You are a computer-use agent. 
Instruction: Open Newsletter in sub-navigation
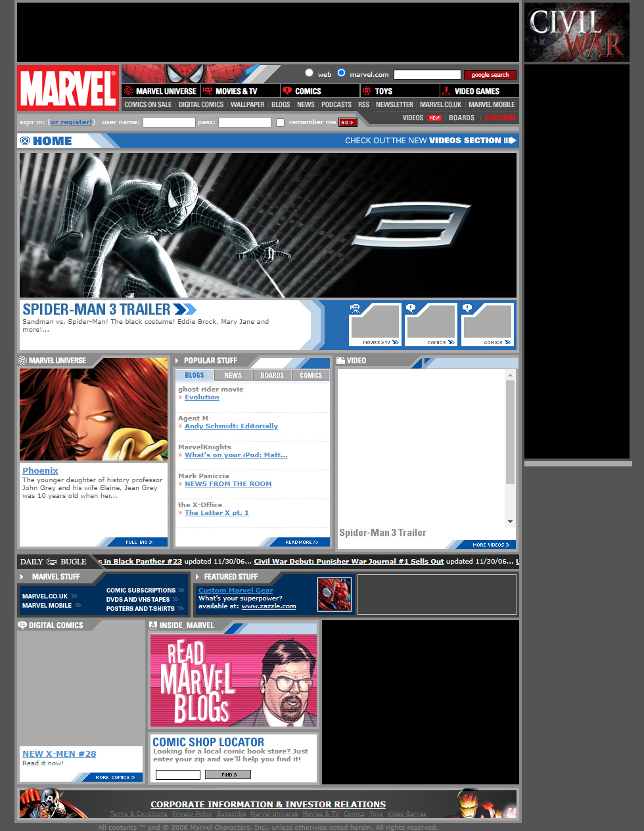point(394,104)
